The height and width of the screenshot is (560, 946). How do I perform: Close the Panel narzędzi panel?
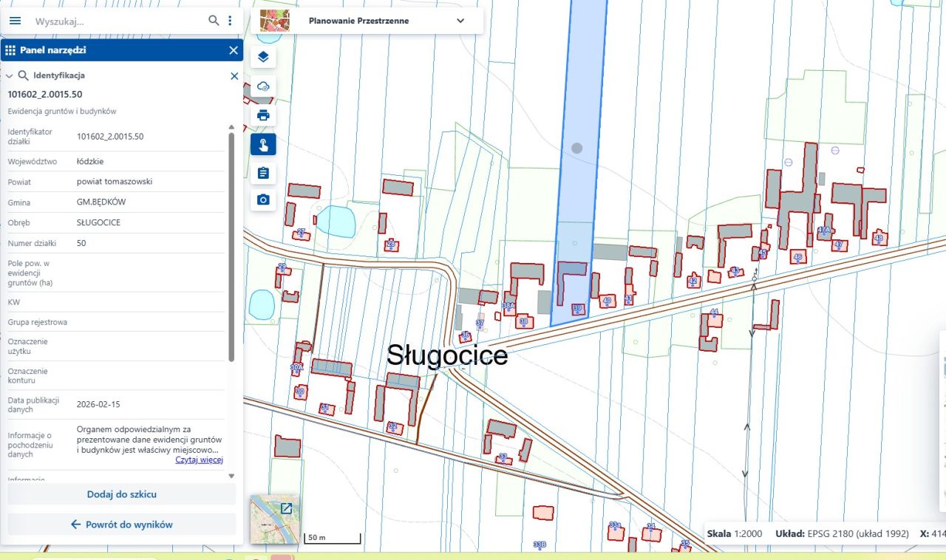(x=234, y=50)
